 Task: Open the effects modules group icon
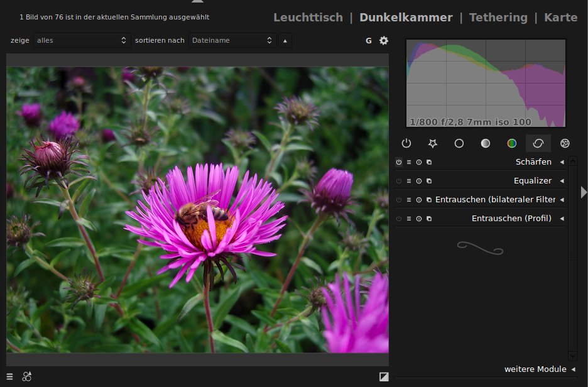tap(565, 143)
